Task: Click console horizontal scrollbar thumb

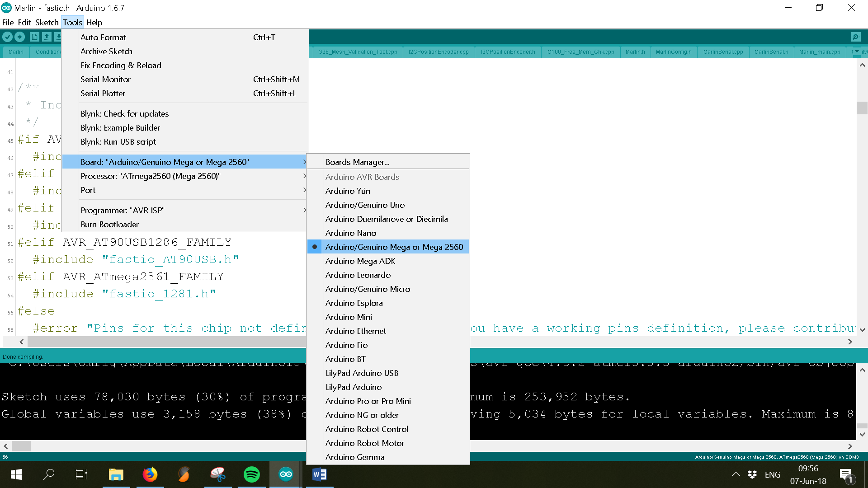Action: (x=21, y=446)
